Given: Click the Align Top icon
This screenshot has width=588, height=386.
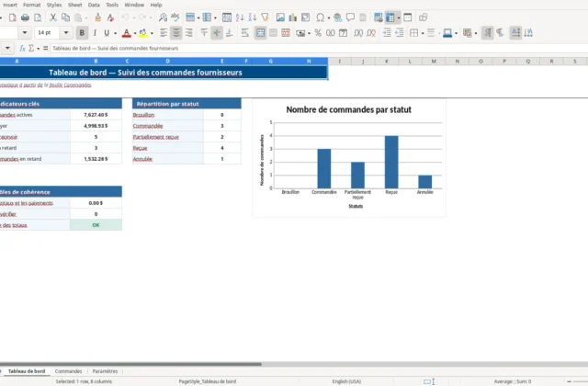Looking at the screenshot, I should click(204, 33).
